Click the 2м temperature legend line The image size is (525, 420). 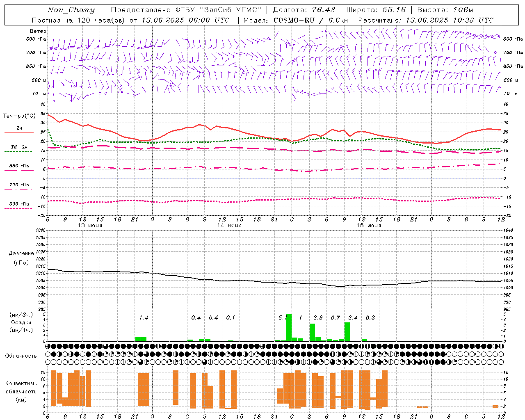[x=19, y=130]
